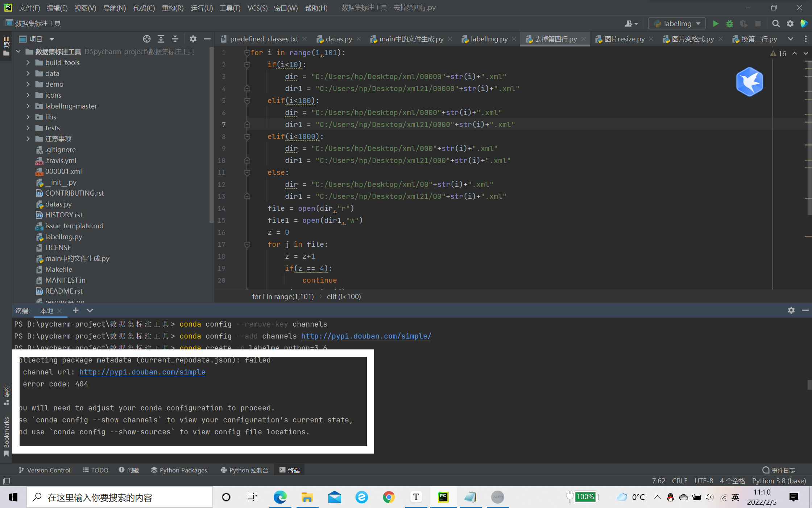Click the Python 3.8 (base) interpreter in the status bar
Screen dimensions: 812x508
779,481
